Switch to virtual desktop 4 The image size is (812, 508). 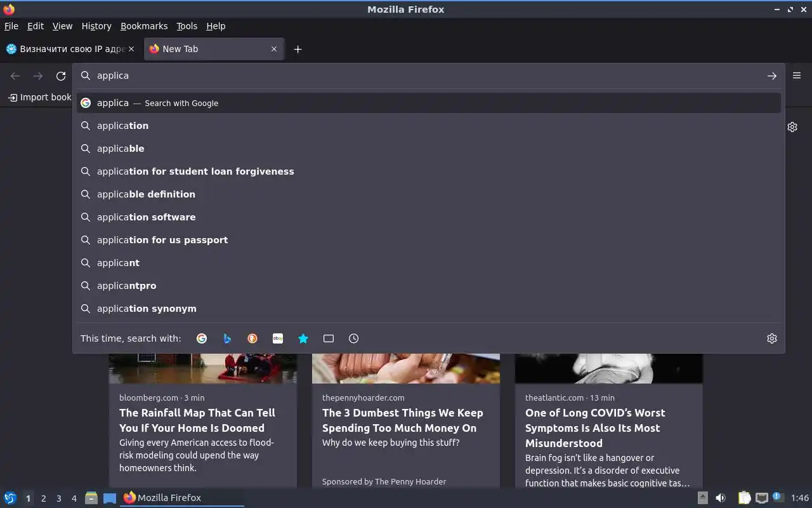pyautogui.click(x=74, y=498)
